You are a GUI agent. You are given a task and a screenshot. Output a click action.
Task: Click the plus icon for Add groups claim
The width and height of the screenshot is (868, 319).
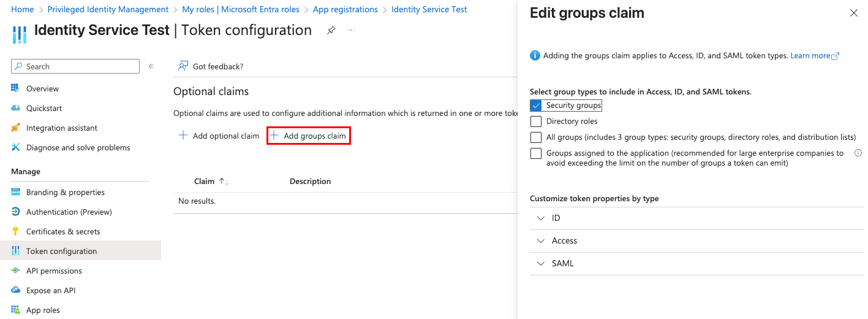pyautogui.click(x=274, y=136)
